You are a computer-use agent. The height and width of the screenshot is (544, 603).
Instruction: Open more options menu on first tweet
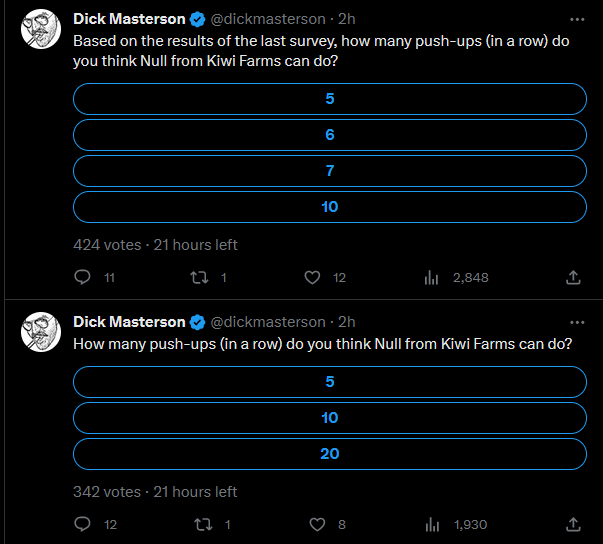tap(576, 19)
